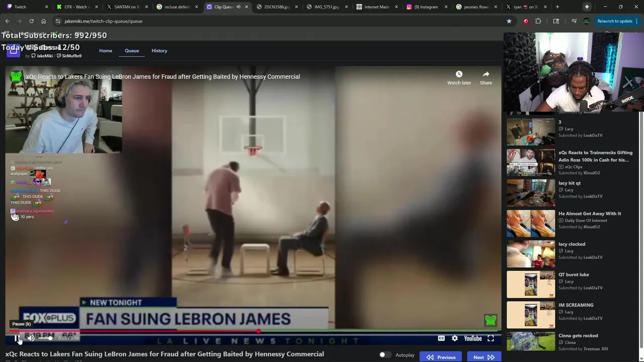Open the video on YouTube logo
The height and width of the screenshot is (362, 644).
click(x=472, y=338)
